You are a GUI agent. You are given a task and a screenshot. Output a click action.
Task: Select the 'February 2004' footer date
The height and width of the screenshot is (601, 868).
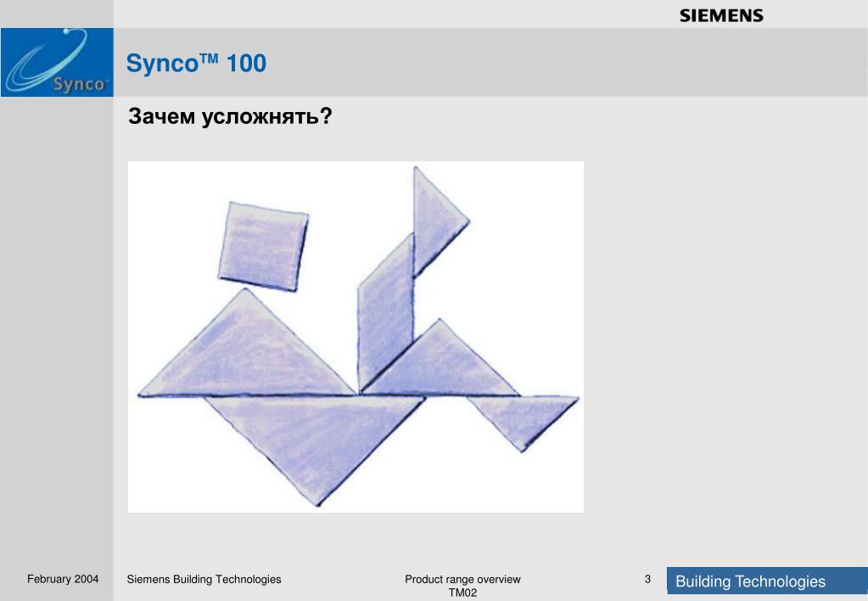63,580
